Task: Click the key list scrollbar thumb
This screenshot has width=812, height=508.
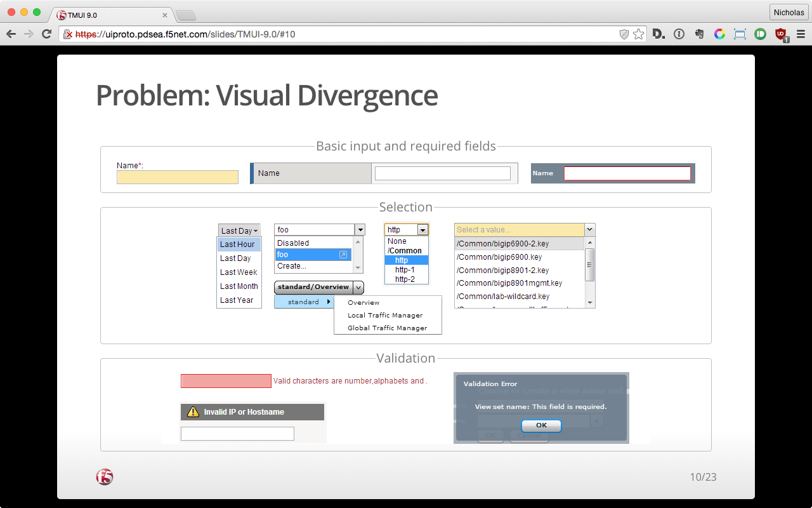Action: 589,264
